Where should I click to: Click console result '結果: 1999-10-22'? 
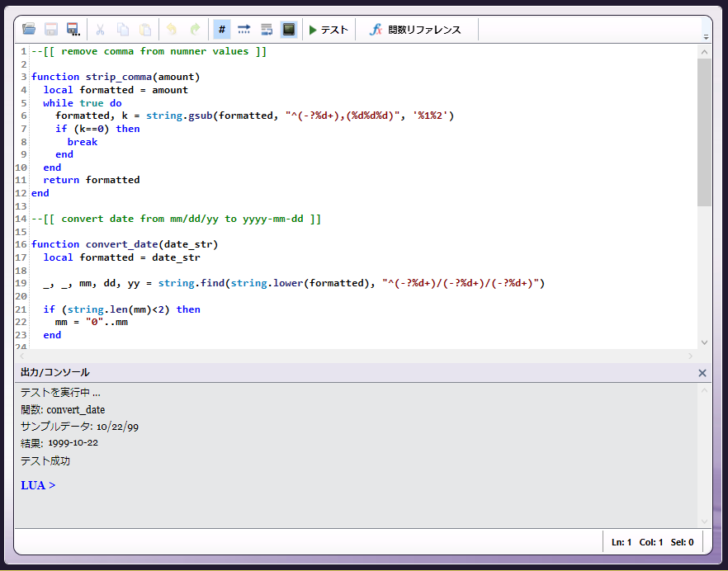coord(59,443)
